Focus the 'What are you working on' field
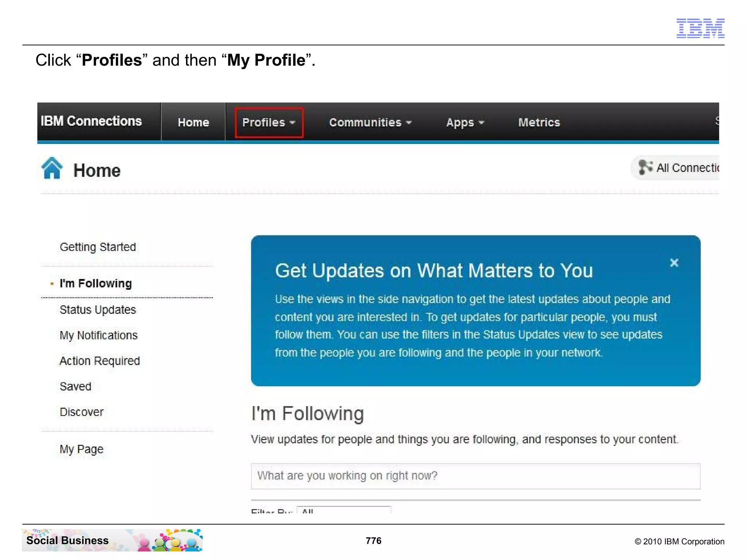 coord(476,476)
